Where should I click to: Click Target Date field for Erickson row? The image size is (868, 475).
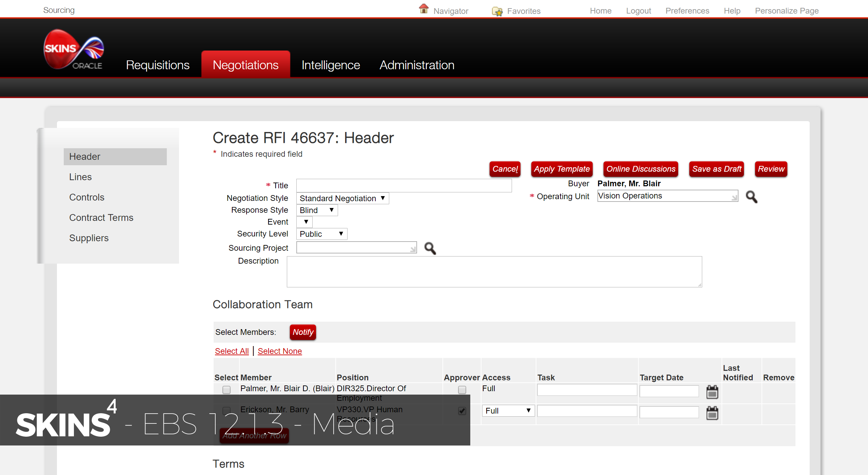(669, 412)
